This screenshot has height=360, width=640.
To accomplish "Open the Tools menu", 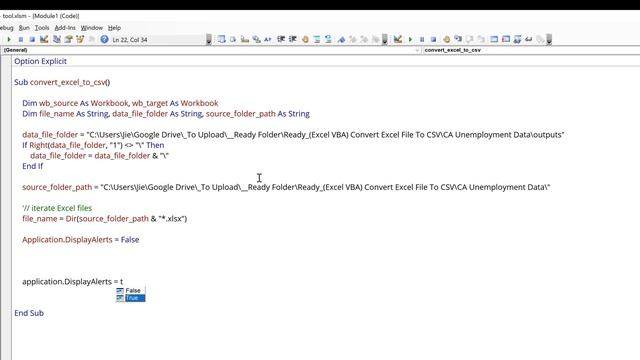I will click(42, 28).
